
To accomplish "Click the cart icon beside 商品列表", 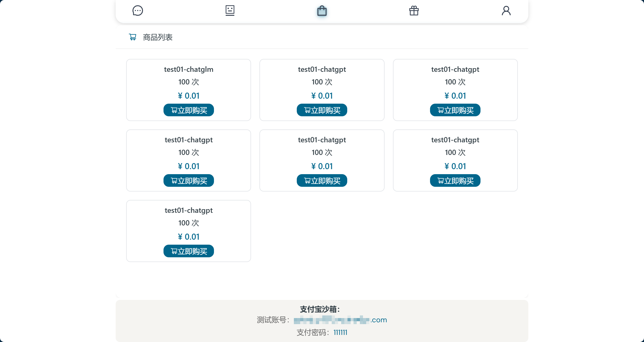I will (133, 37).
